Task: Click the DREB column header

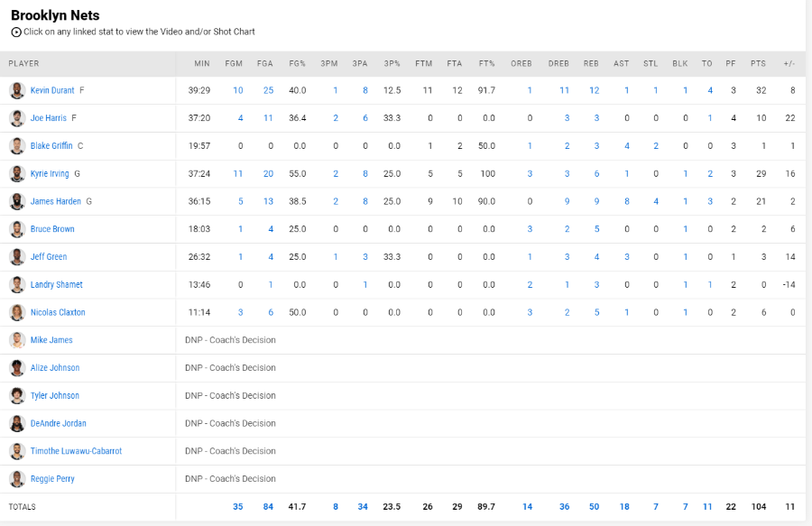Action: 558,64
